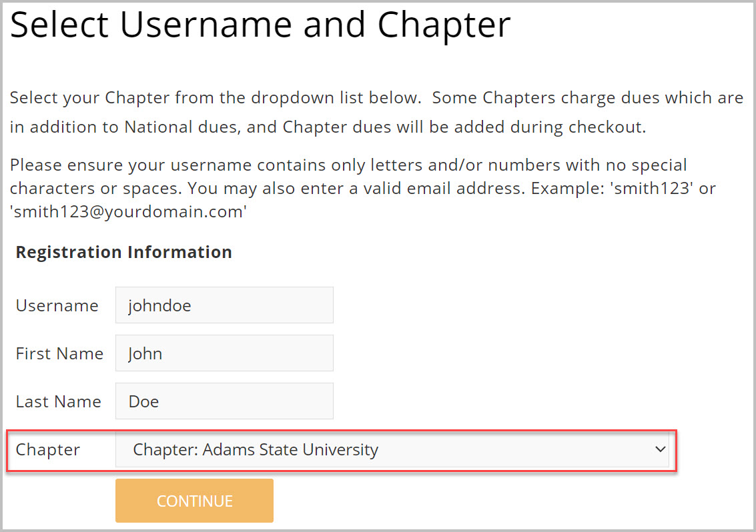
Task: Click the paragraph about Chapter dues at checkout
Action: (x=327, y=127)
